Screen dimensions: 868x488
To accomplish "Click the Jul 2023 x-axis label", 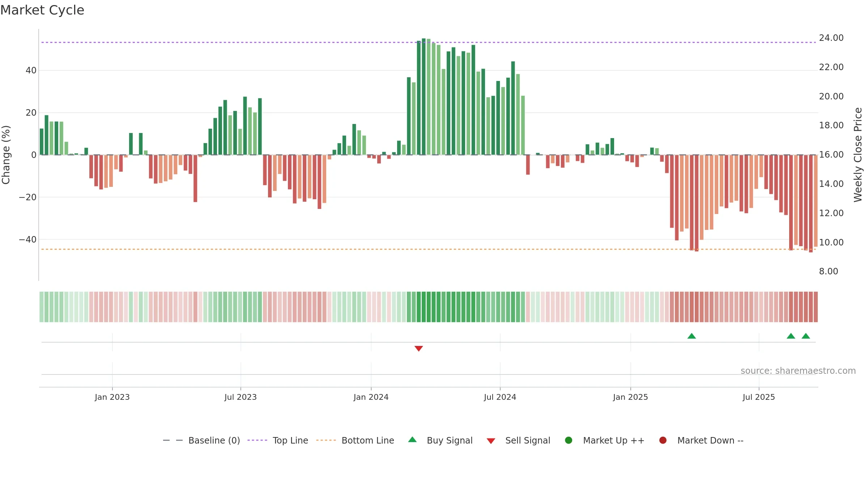I will click(x=241, y=397).
